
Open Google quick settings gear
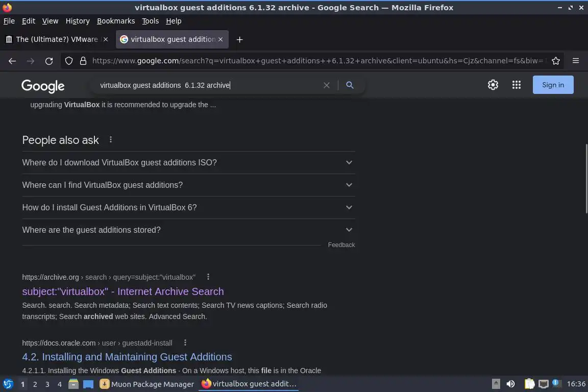(x=493, y=85)
